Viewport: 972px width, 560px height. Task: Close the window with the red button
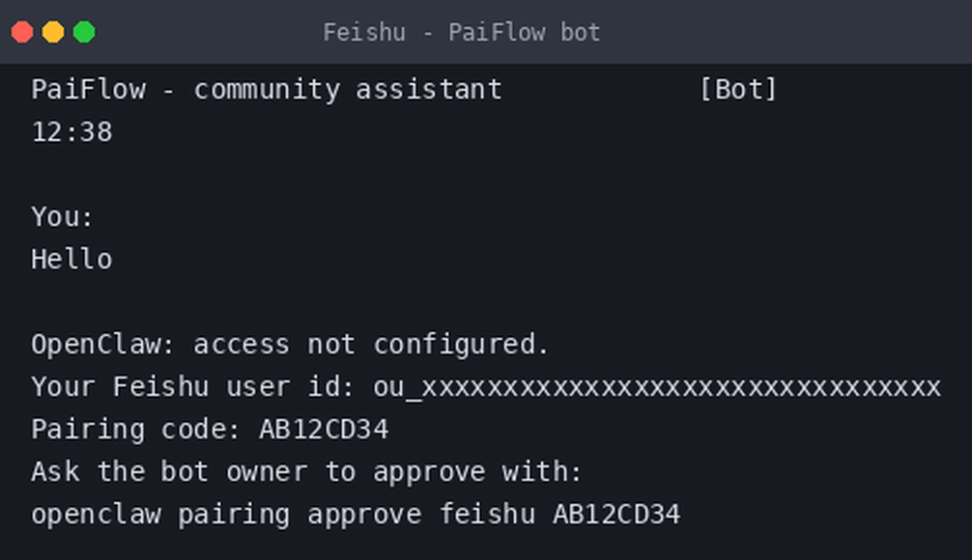[22, 32]
